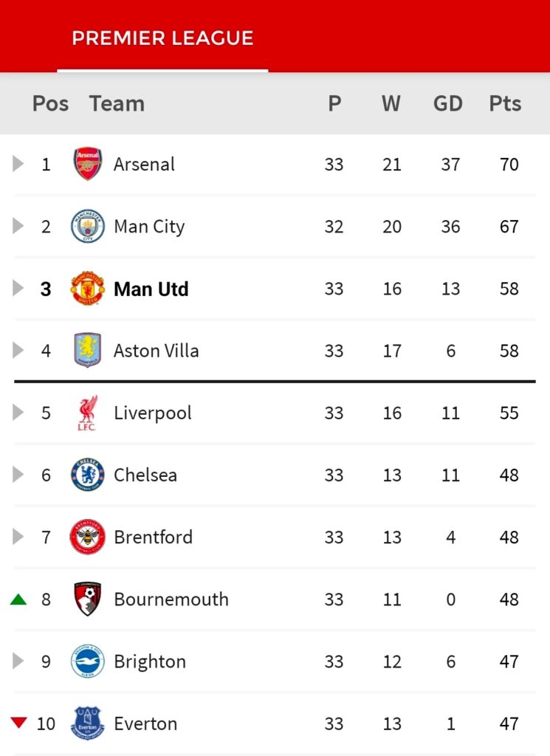This screenshot has height=756, width=550.
Task: Select the Man Utd crest icon
Action: click(x=88, y=289)
